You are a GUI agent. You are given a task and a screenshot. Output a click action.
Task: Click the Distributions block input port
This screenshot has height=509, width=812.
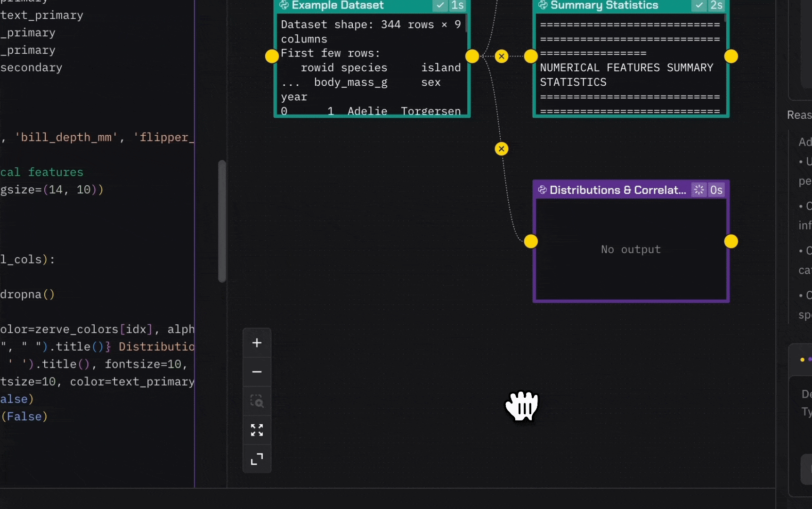point(531,241)
